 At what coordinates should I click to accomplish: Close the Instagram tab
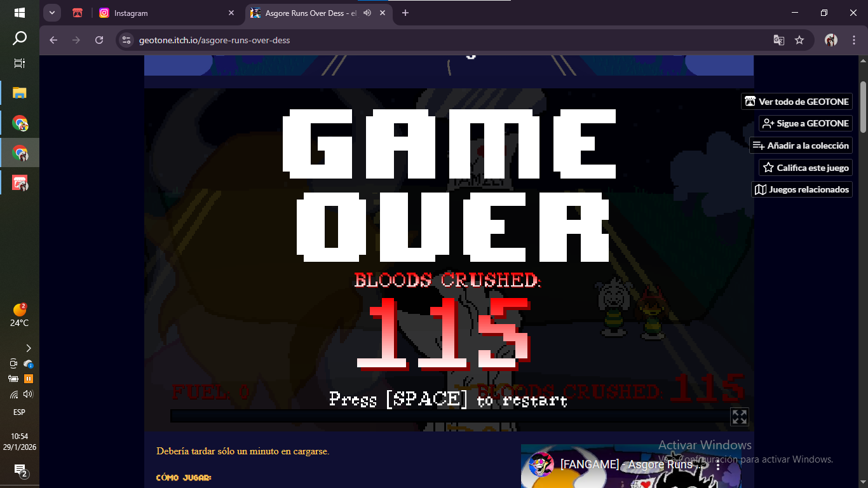pyautogui.click(x=231, y=13)
